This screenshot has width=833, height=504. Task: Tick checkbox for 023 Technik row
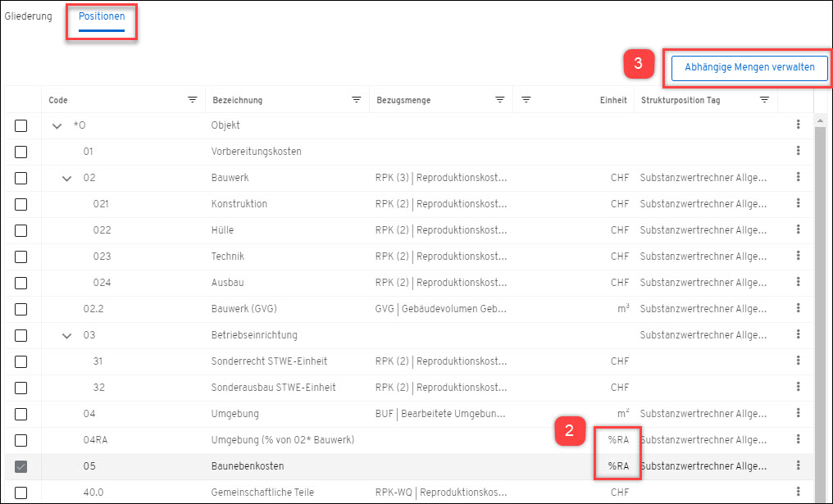pyautogui.click(x=20, y=257)
